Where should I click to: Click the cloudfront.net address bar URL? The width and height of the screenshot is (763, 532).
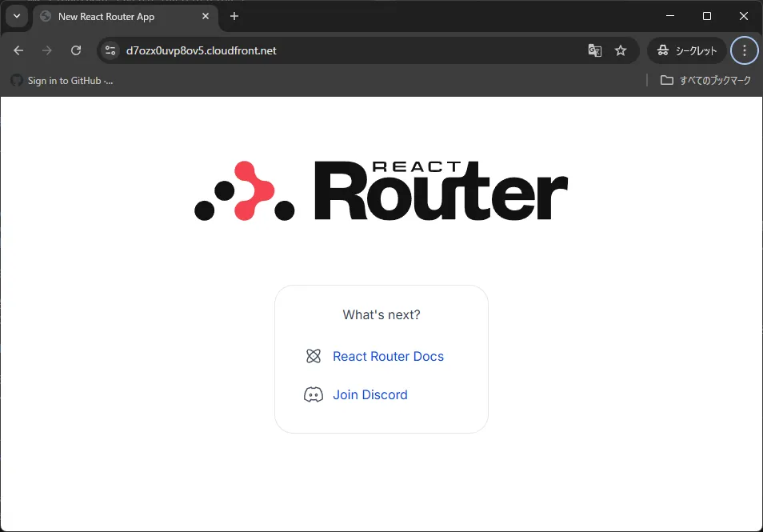click(202, 50)
